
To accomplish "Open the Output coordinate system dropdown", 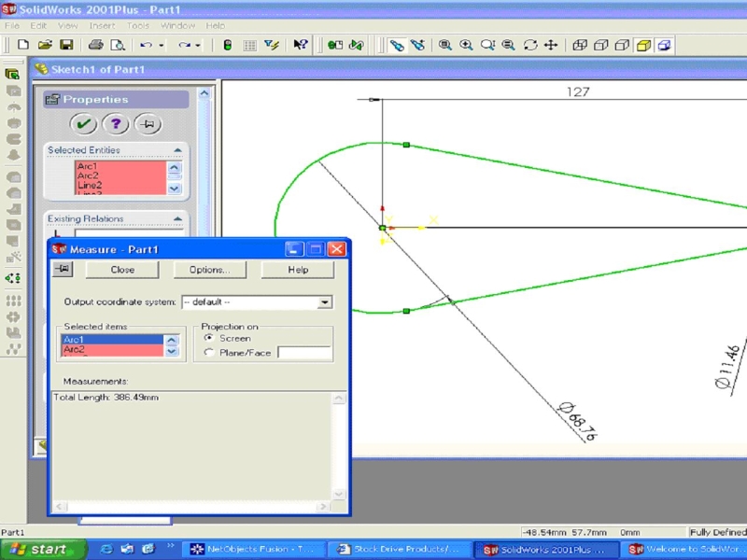I will tap(325, 302).
